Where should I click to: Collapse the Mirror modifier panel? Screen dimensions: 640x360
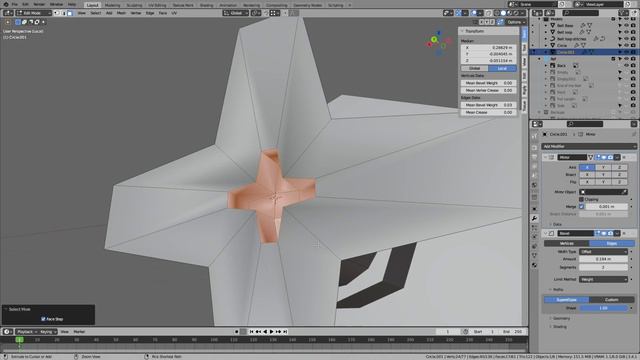(x=545, y=157)
